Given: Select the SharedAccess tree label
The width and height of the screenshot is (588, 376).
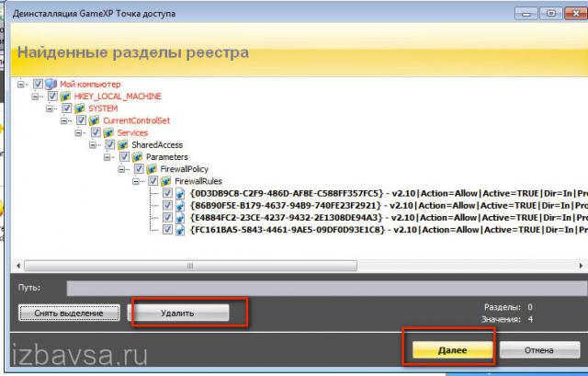Looking at the screenshot, I should pyautogui.click(x=157, y=145).
